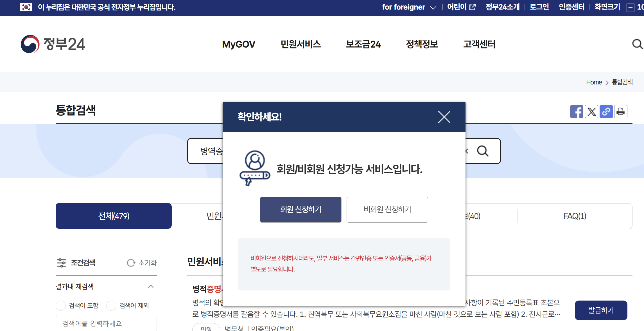Click the 검색어를 입력하세요 input field
The width and height of the screenshot is (644, 331).
(106, 324)
